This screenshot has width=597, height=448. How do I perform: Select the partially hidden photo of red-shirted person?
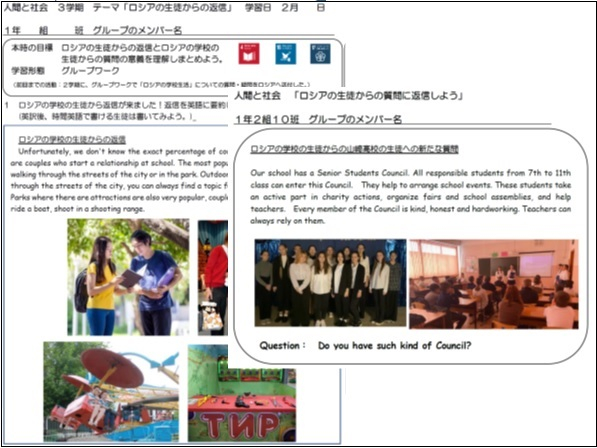213,277
